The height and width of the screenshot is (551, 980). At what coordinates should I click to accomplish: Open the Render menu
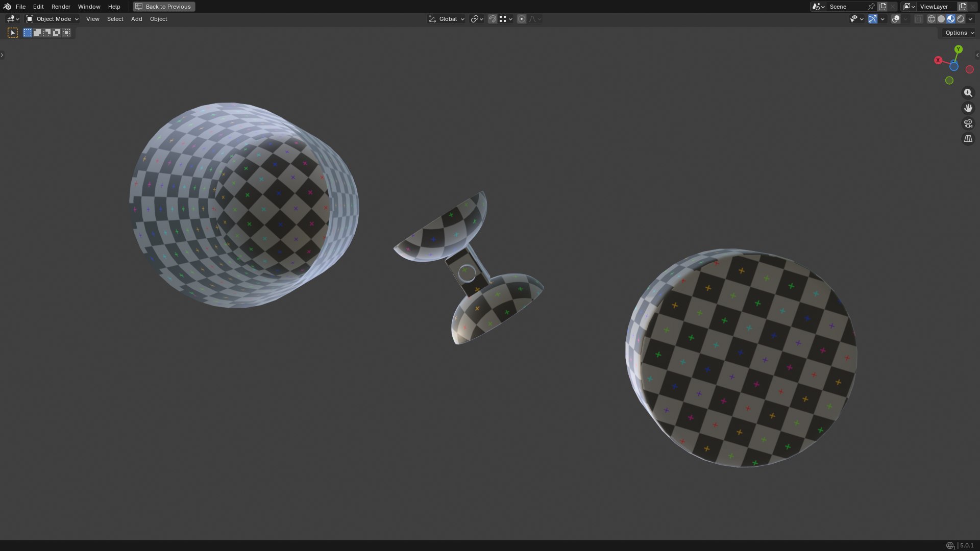click(x=61, y=7)
